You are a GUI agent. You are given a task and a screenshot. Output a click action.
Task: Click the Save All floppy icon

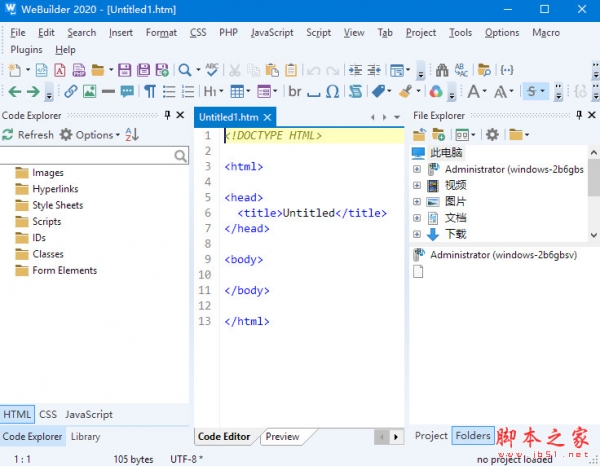[x=143, y=70]
